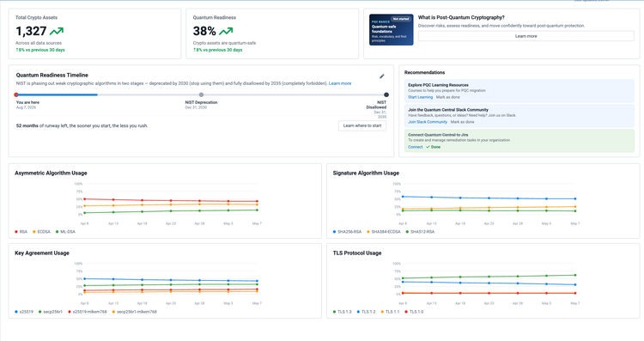Toggle the SHA384-ECDSA legend entry
The image size is (644, 341).
[x=384, y=232]
